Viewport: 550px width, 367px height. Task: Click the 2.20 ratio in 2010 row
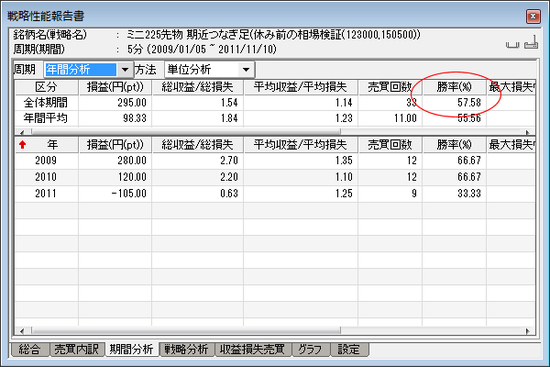pos(229,177)
